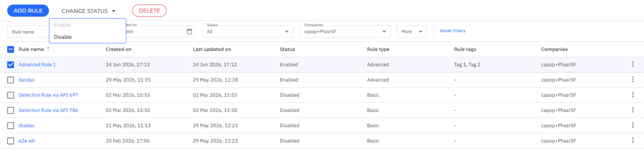Toggle Rule name sort arrow

[x=48, y=49]
